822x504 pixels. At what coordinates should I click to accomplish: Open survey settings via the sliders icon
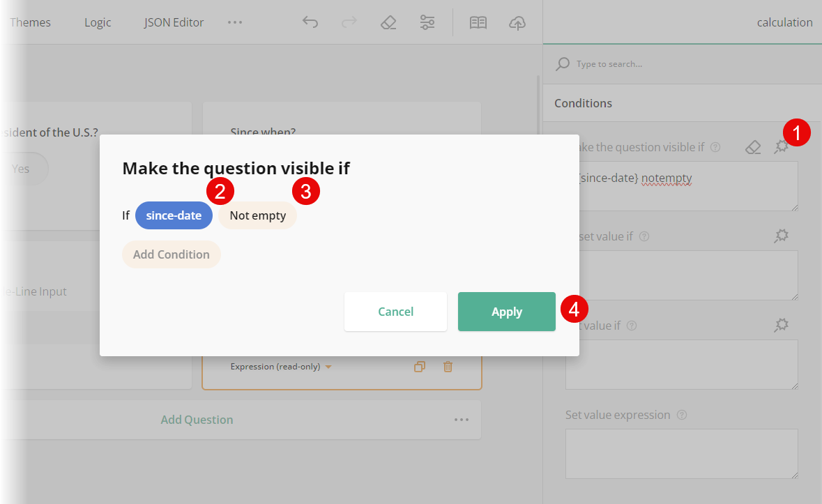[x=427, y=22]
